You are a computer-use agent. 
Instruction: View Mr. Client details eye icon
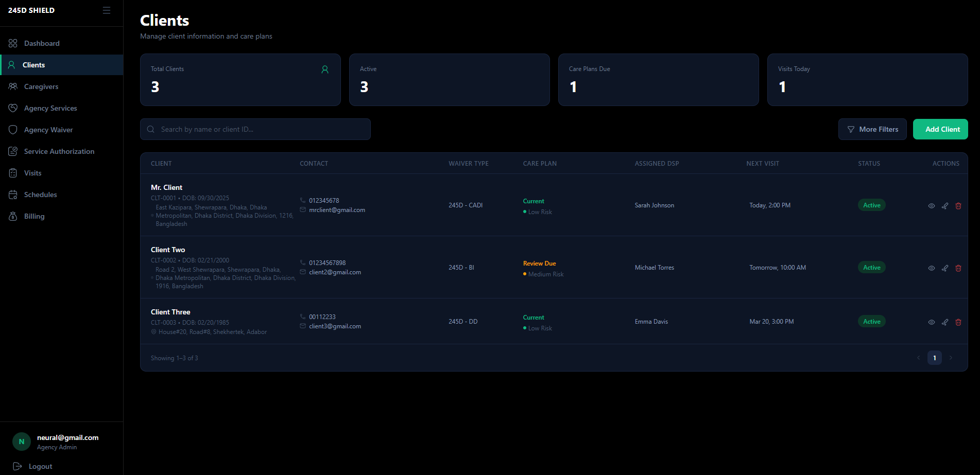click(932, 206)
